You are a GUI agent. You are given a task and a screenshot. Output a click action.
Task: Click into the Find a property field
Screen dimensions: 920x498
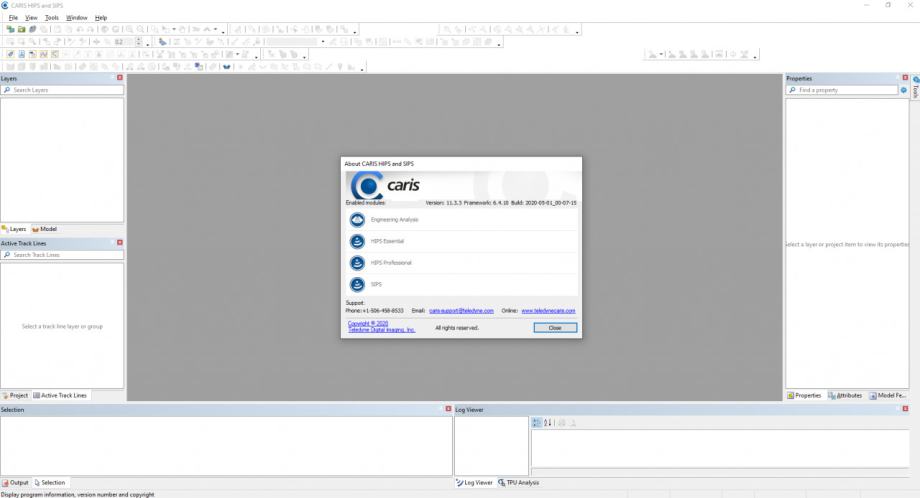tap(842, 90)
